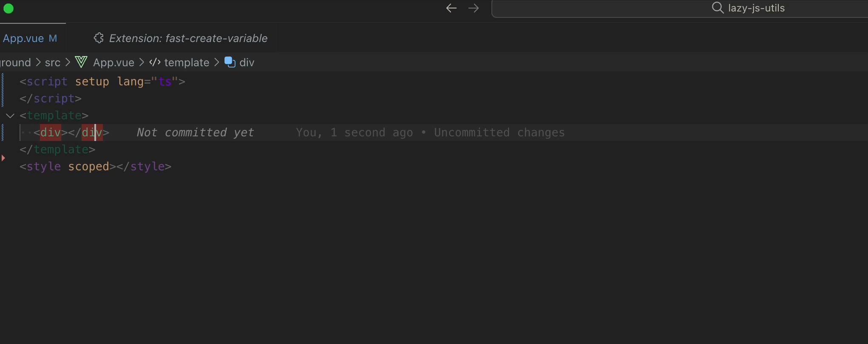This screenshot has height=344, width=868.
Task: Click the Go Back navigation arrow
Action: tap(451, 8)
